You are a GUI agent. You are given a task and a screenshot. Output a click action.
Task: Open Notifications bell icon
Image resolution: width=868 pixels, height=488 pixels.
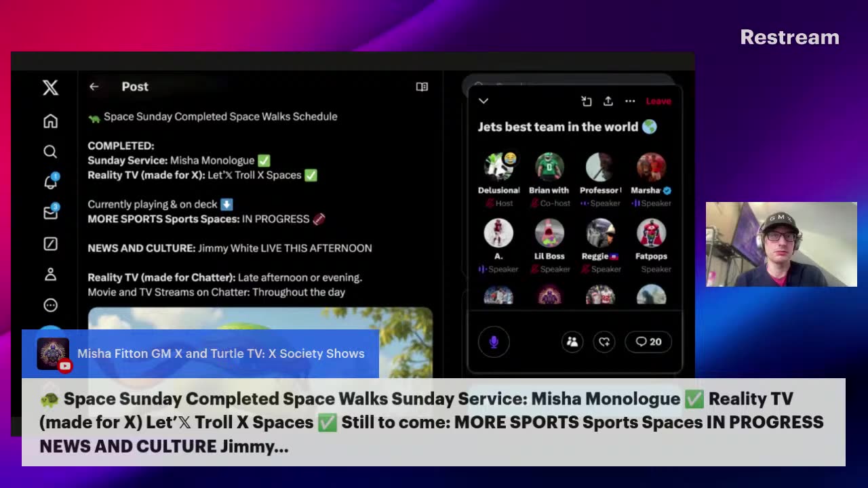coord(51,182)
